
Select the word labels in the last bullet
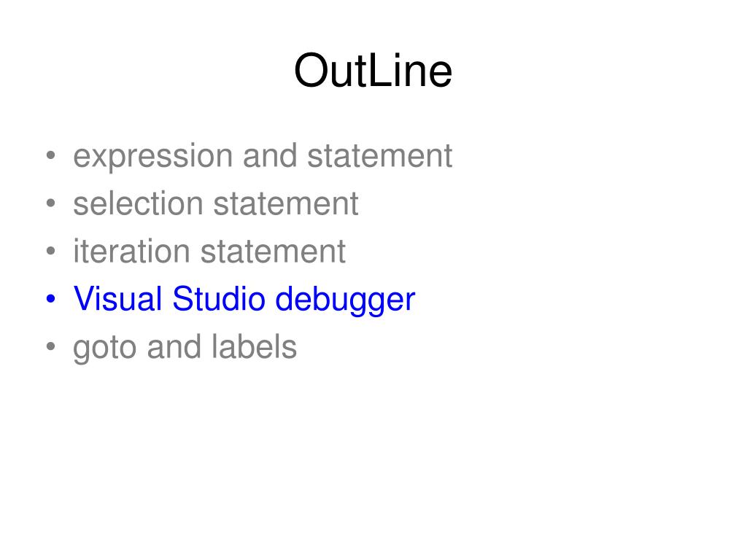pos(255,346)
